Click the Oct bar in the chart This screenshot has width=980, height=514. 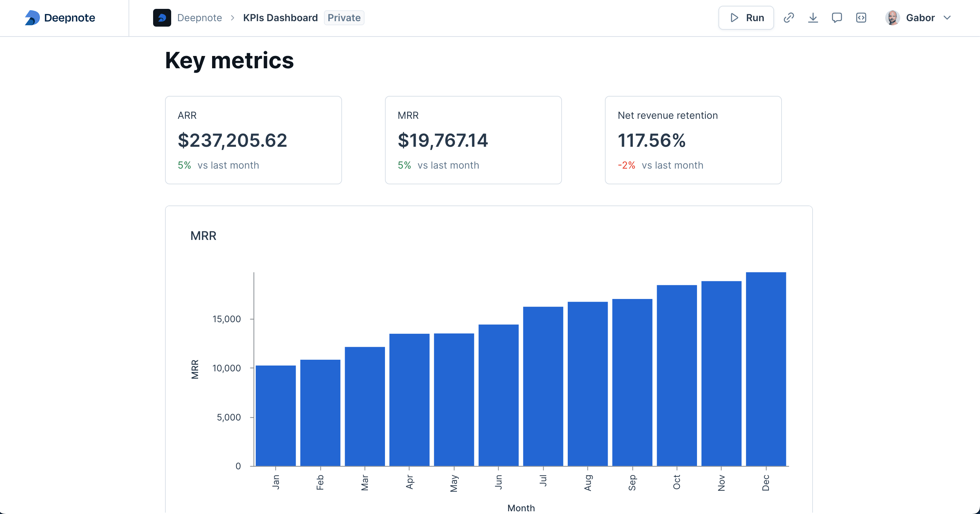677,375
